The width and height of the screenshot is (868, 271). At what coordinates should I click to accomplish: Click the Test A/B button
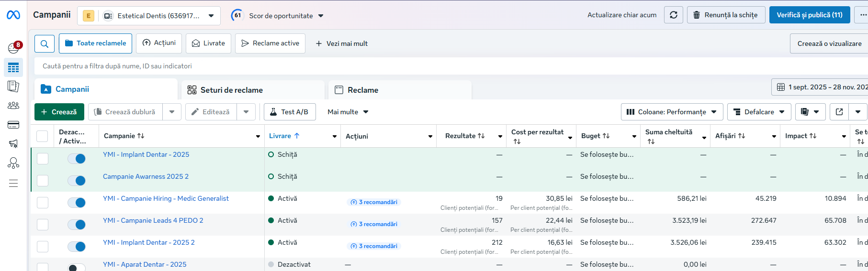coord(290,112)
